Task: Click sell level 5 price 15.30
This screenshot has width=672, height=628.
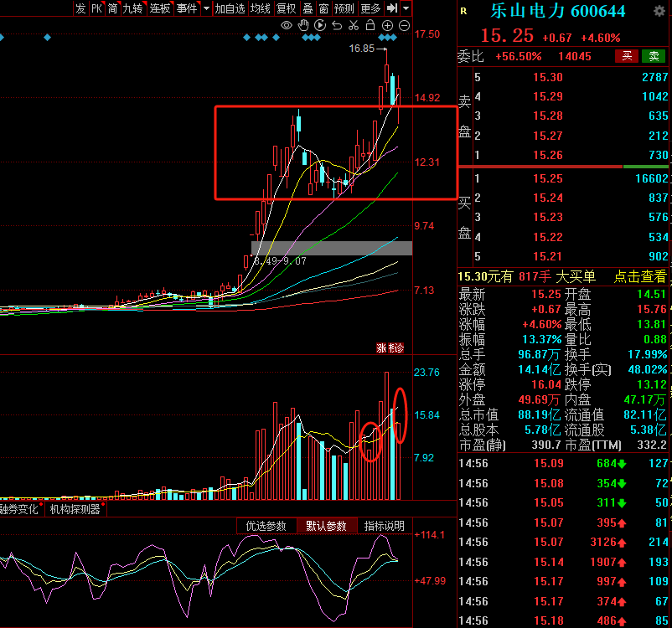Action: pyautogui.click(x=548, y=77)
